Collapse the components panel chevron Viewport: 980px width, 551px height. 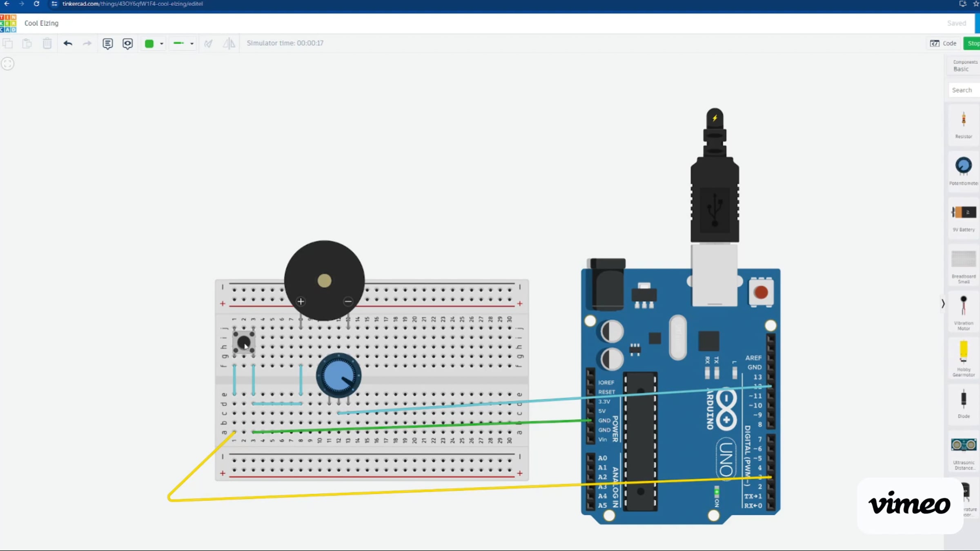[943, 304]
